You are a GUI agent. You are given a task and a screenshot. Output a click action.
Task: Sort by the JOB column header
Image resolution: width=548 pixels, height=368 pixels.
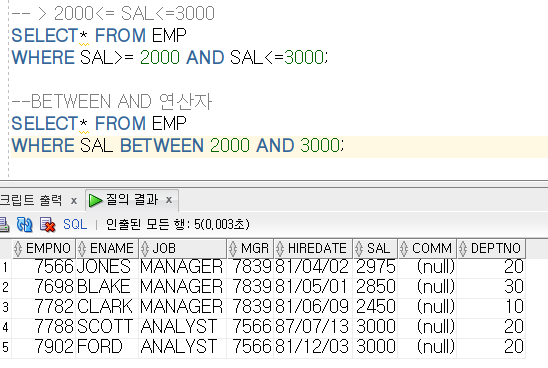coord(182,248)
